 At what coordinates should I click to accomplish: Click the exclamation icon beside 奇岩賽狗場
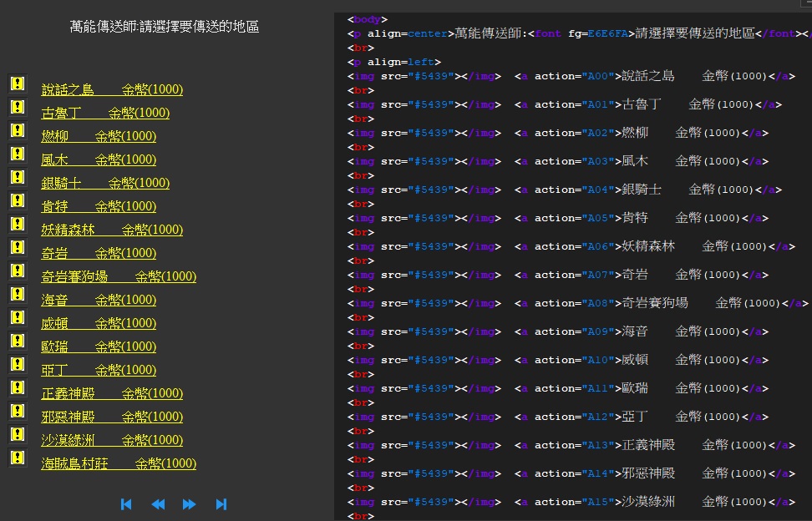18,271
